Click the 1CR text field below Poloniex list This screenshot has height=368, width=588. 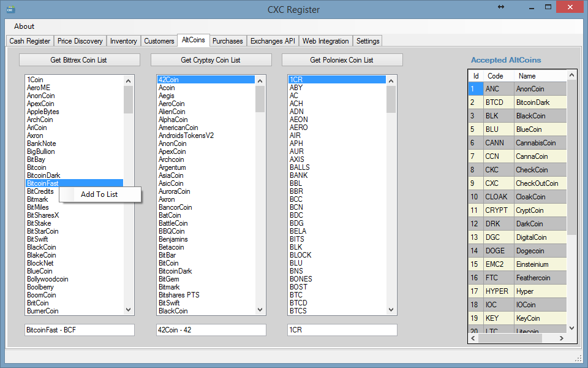[x=342, y=330]
